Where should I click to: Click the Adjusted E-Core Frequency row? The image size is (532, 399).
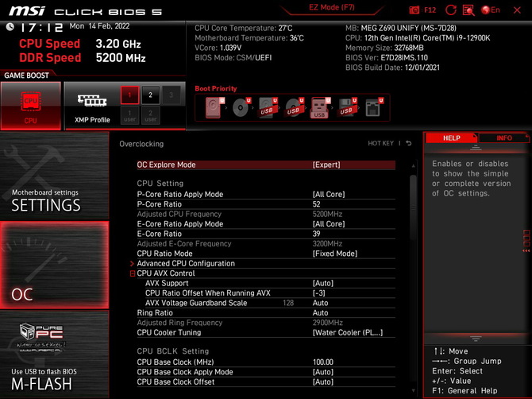click(266, 243)
